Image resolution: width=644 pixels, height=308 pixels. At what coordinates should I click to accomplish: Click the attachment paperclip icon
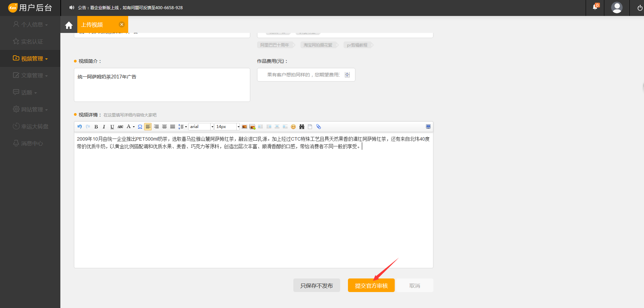(x=318, y=127)
